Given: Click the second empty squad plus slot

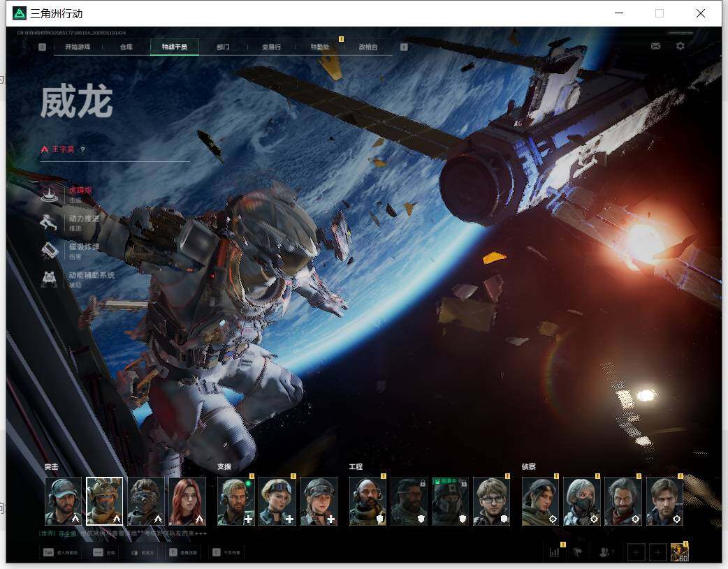Looking at the screenshot, I should [657, 553].
